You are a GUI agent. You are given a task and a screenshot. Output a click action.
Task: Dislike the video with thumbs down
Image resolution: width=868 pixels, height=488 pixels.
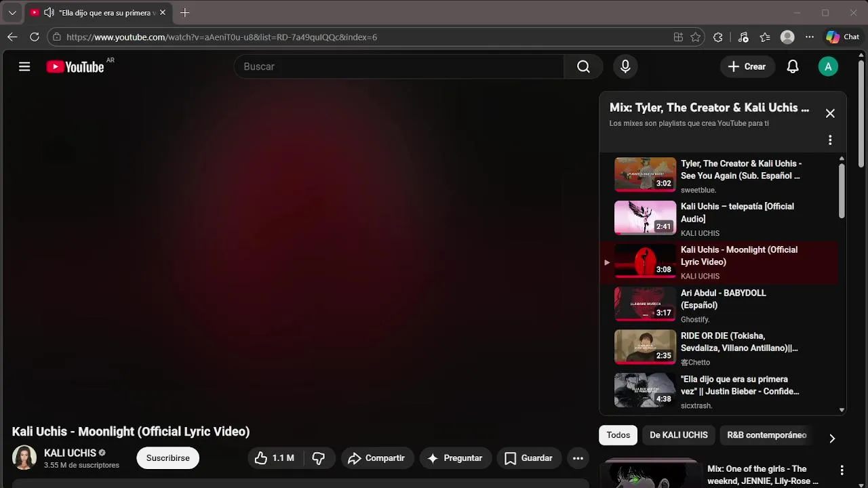point(319,458)
